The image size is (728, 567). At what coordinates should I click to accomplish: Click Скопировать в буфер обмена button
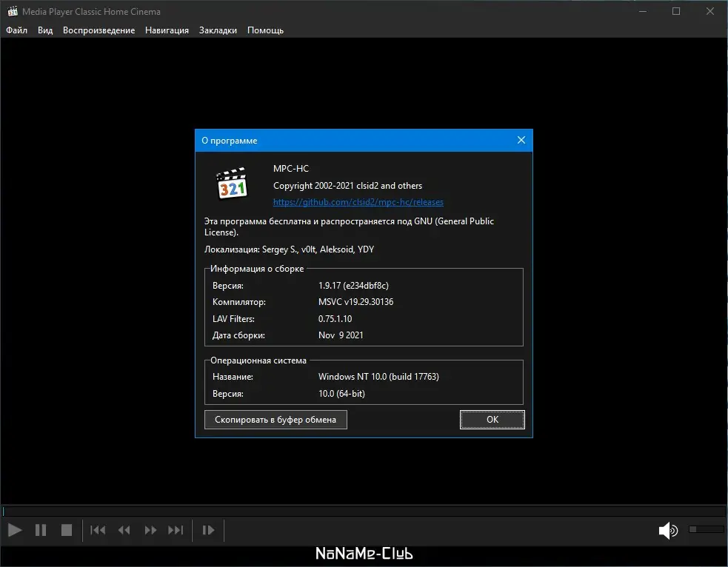click(275, 420)
